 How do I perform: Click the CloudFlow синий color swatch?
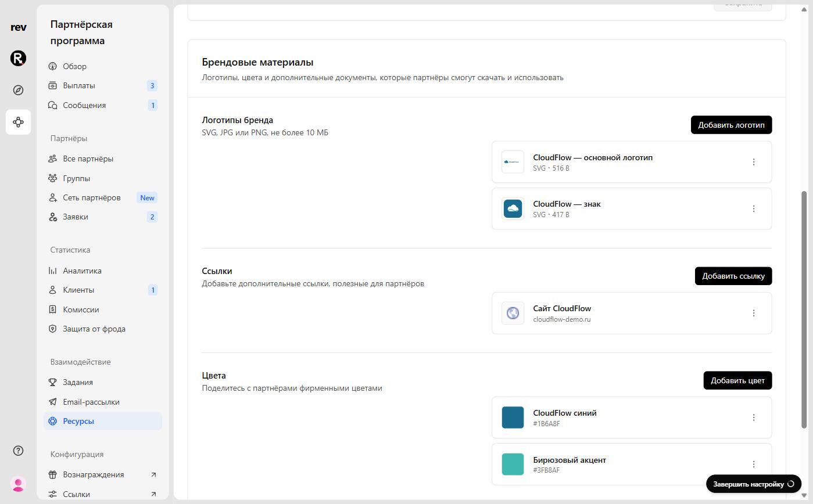click(513, 417)
